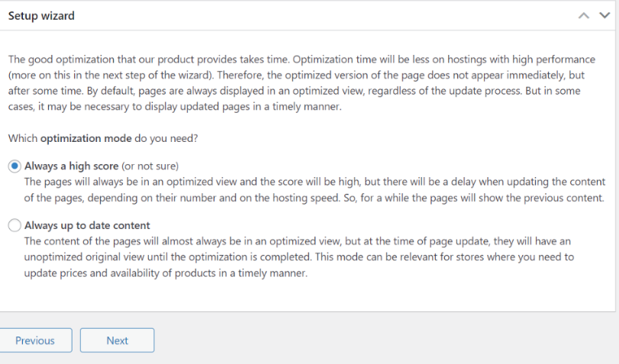Screen dimensions: 619x364
Task: Click the text 'By default, pages are always displayed'
Action: [180, 92]
